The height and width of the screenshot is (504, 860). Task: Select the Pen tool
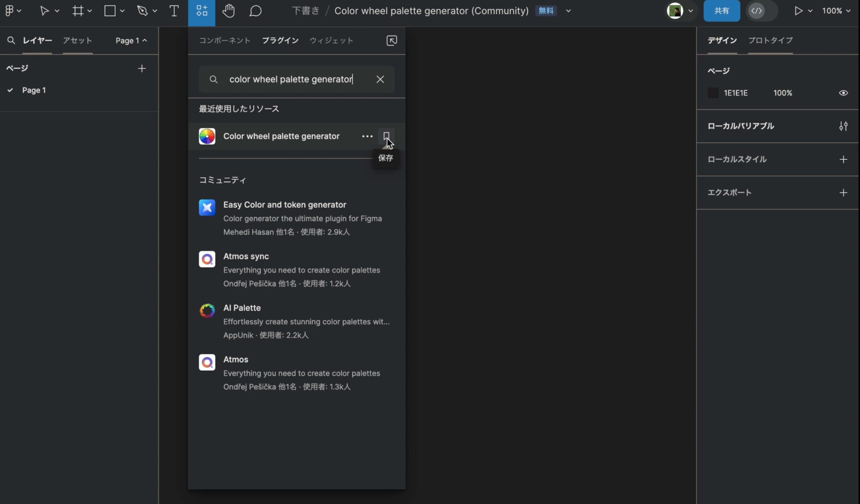click(142, 11)
